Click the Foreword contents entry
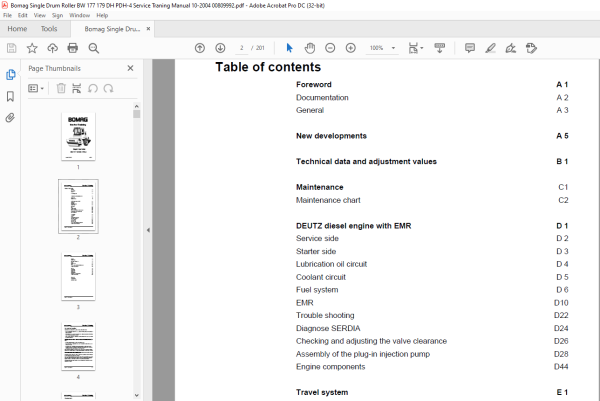Viewport: 600px width, 401px height. click(x=314, y=84)
